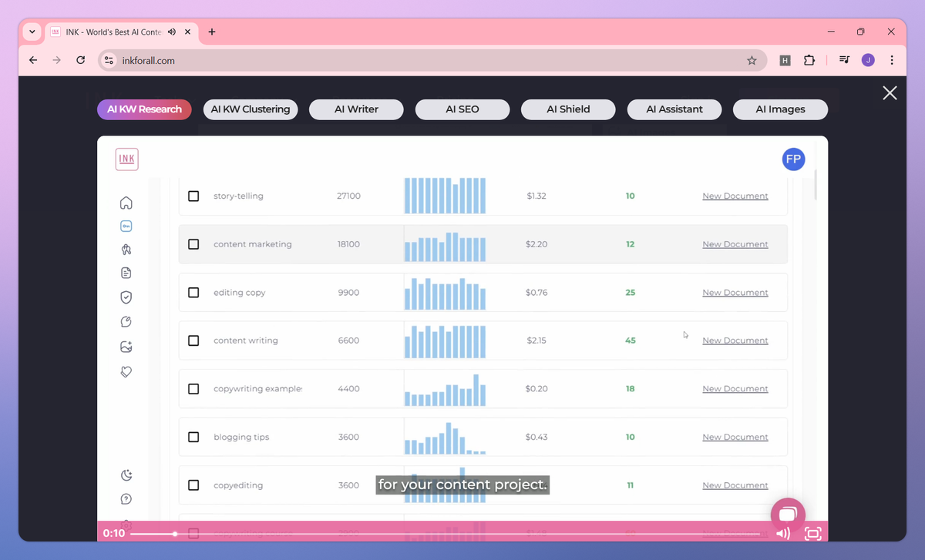Screen dimensions: 925x560
Task: Click difficulty score 45
Action: [631, 340]
